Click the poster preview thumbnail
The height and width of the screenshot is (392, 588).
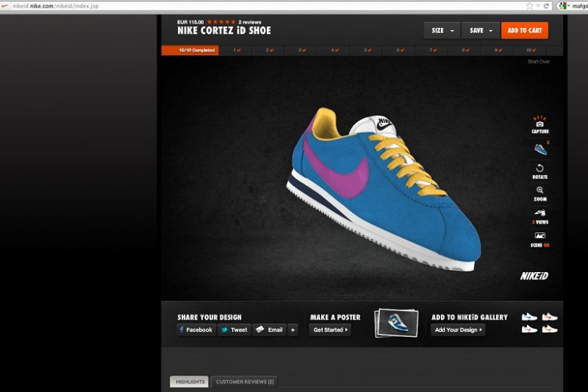pyautogui.click(x=397, y=323)
